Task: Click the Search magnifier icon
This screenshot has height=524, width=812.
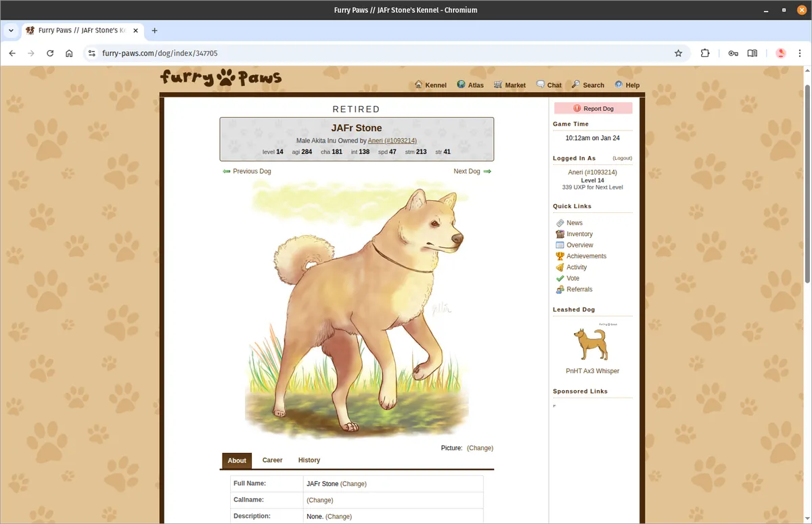Action: tap(575, 85)
